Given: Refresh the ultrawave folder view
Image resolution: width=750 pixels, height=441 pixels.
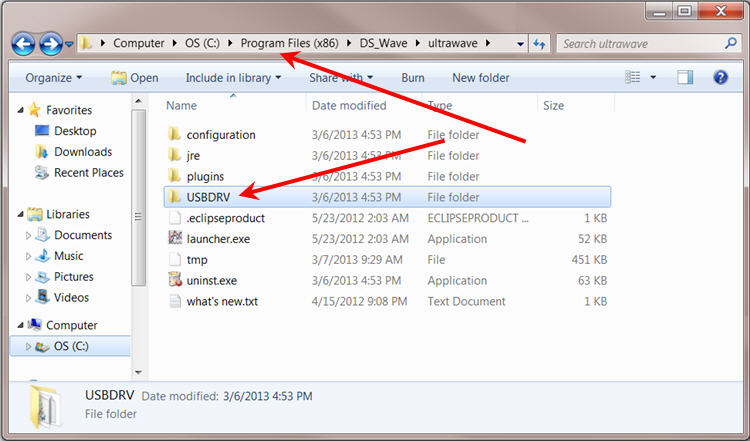Looking at the screenshot, I should [x=540, y=44].
